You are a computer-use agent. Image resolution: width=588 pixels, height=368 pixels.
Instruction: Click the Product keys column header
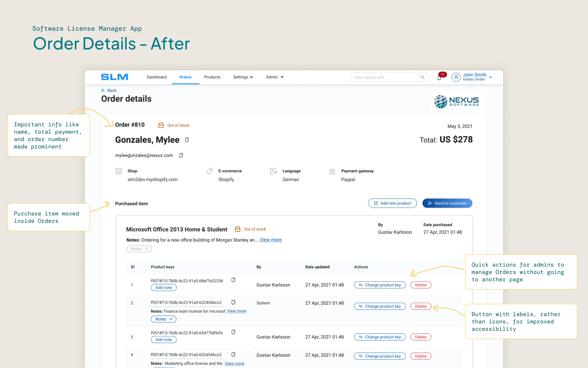[163, 267]
